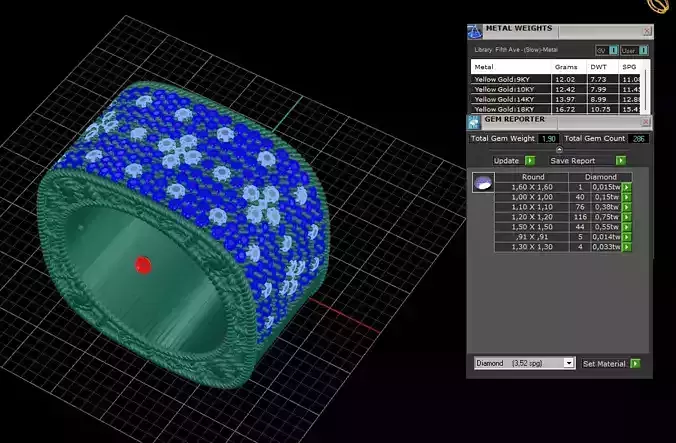This screenshot has width=676, height=443.
Task: Click the Set Material button label
Action: [x=604, y=364]
